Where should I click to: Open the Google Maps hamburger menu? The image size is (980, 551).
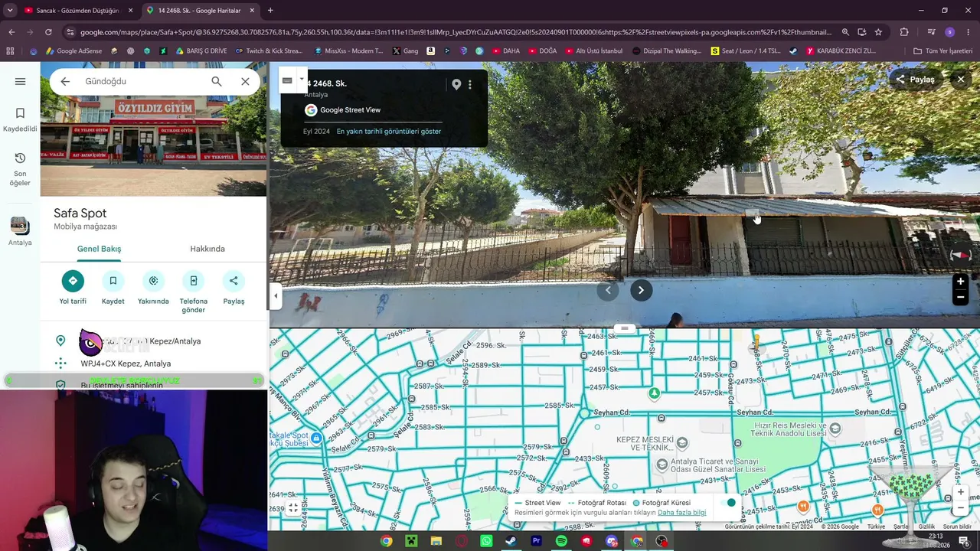pos(20,81)
